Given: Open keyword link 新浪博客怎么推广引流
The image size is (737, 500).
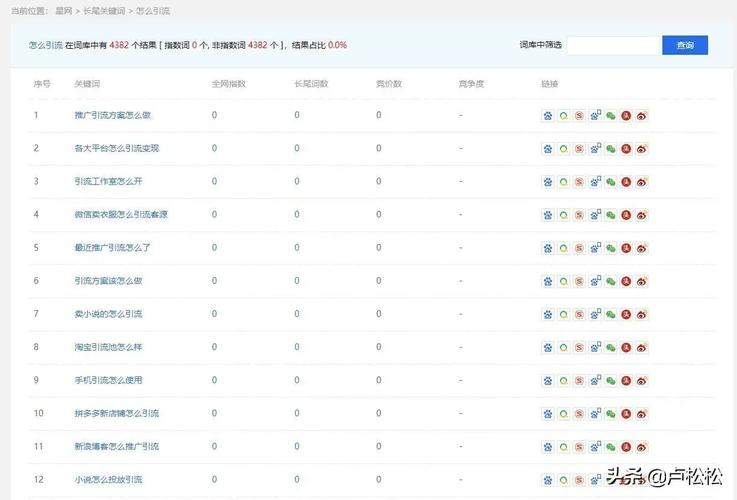Looking at the screenshot, I should (x=117, y=446).
